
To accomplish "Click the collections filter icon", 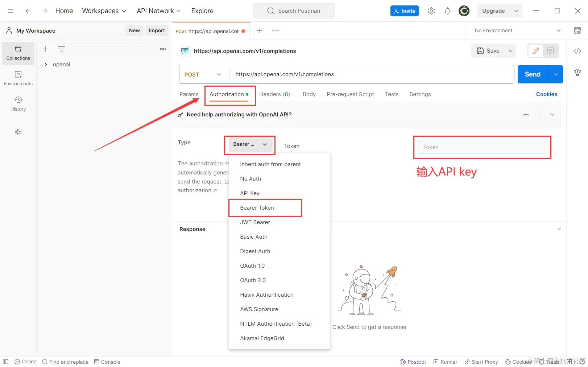I will (62, 49).
